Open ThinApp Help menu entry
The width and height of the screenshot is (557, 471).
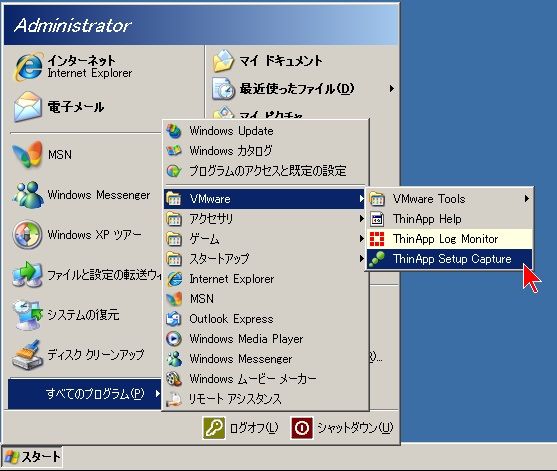point(449,219)
